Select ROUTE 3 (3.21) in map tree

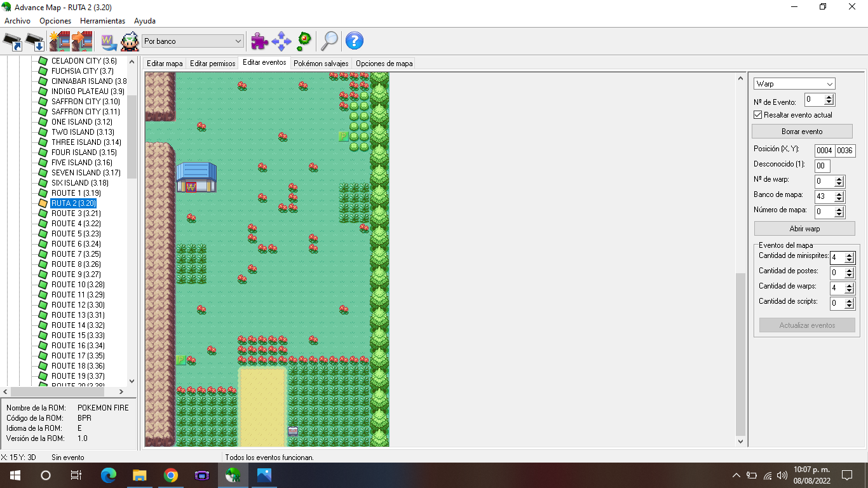pyautogui.click(x=76, y=213)
